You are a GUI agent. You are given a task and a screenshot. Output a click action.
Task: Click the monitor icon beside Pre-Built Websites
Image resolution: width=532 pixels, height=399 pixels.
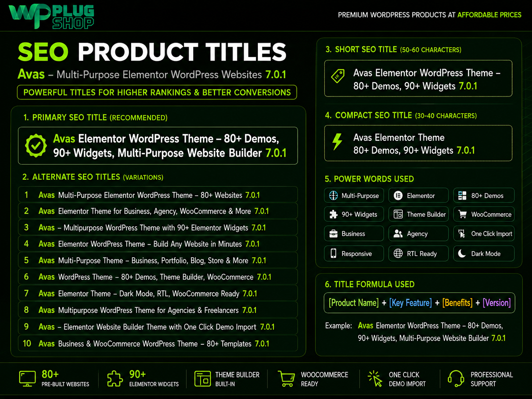click(27, 379)
